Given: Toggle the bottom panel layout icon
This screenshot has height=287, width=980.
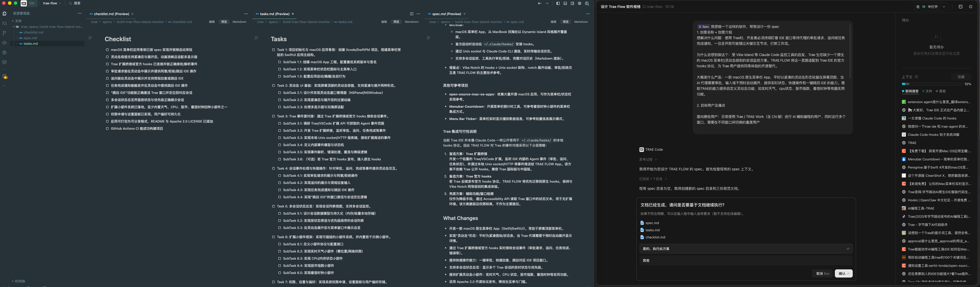Looking at the screenshot, I should tap(565, 3).
